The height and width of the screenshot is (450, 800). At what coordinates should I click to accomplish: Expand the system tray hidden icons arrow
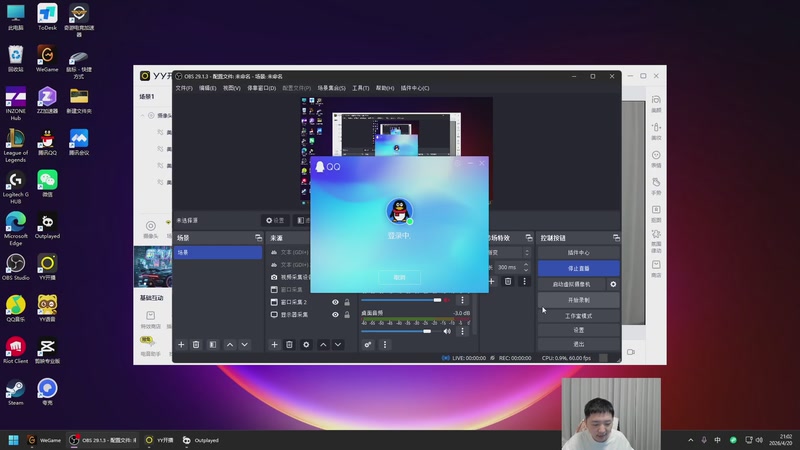pyautogui.click(x=690, y=440)
